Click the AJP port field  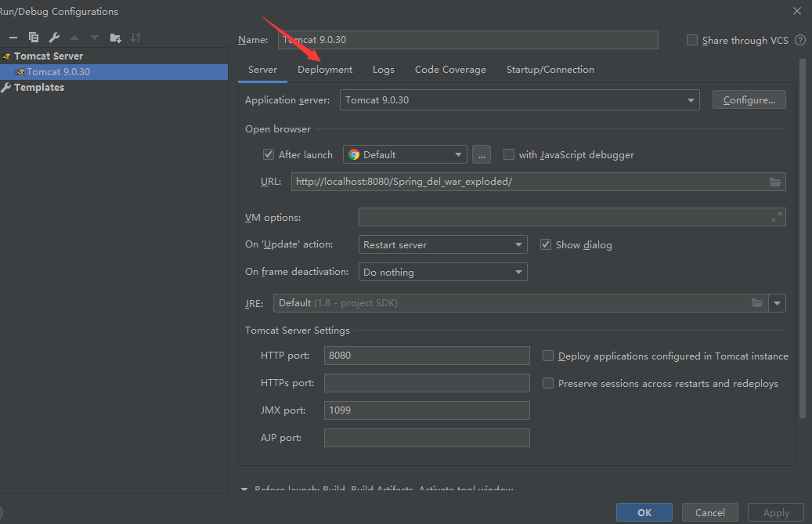427,438
